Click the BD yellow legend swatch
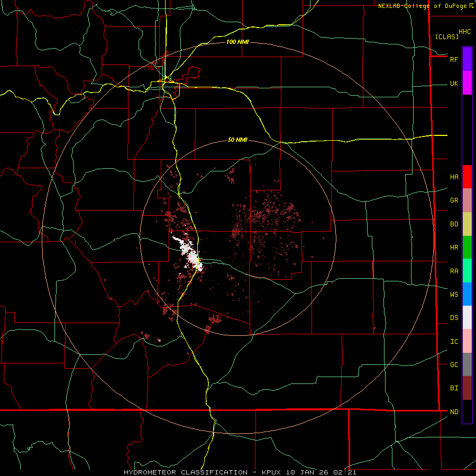The width and height of the screenshot is (476, 476). click(467, 224)
